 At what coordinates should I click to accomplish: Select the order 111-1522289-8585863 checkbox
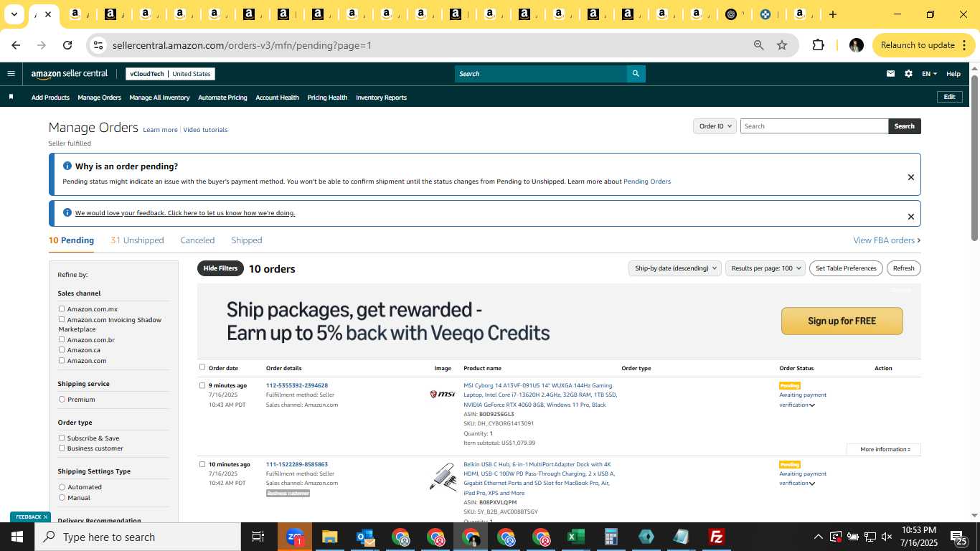pos(202,464)
